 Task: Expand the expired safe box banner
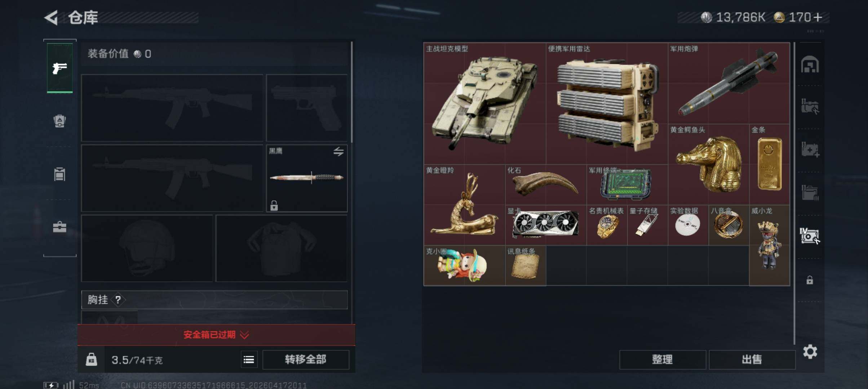(216, 335)
